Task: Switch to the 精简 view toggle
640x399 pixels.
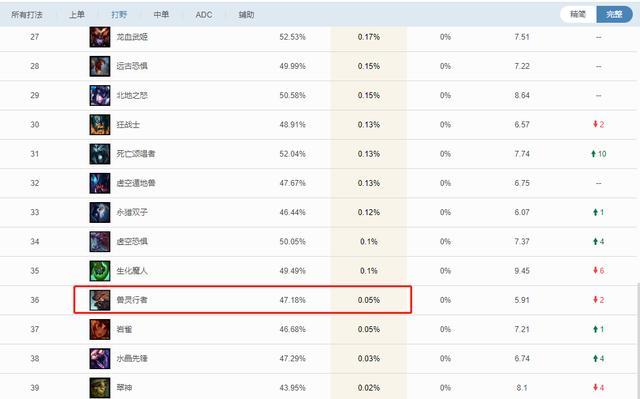Action: click(578, 14)
